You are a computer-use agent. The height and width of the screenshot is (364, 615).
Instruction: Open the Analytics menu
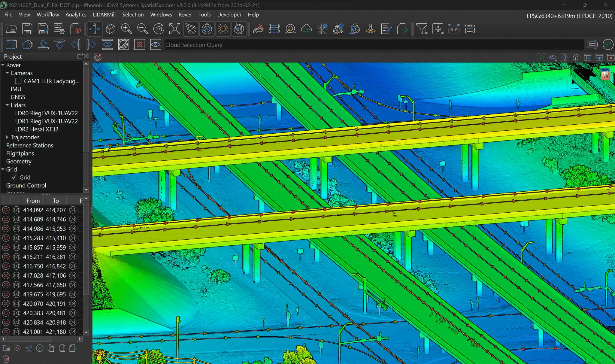click(x=76, y=14)
